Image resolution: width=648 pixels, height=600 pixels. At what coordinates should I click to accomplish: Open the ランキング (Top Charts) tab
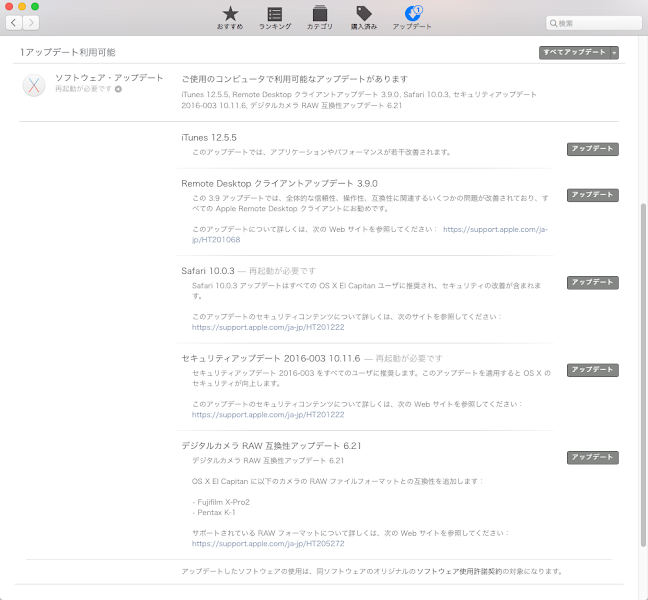point(275,18)
